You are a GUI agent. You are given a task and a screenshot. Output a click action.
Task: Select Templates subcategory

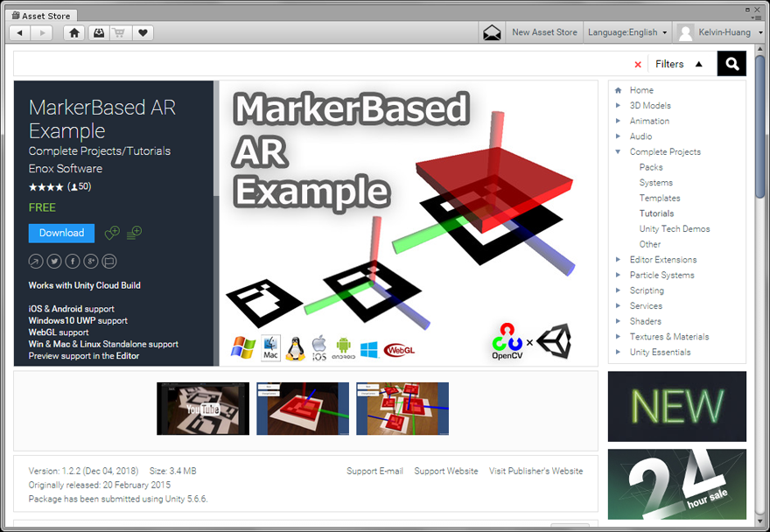[x=660, y=198]
